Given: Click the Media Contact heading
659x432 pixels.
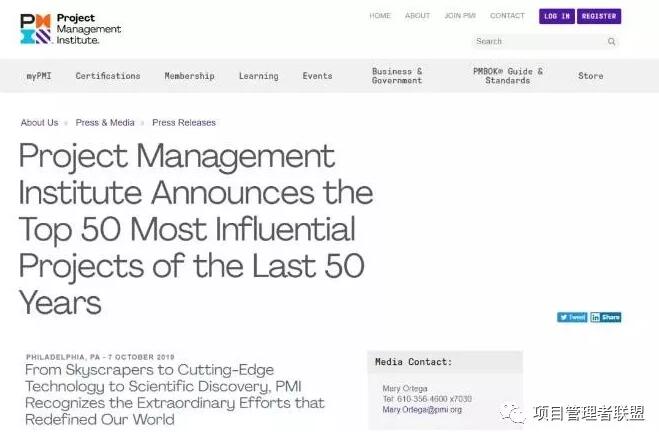Looking at the screenshot, I should click(414, 362).
